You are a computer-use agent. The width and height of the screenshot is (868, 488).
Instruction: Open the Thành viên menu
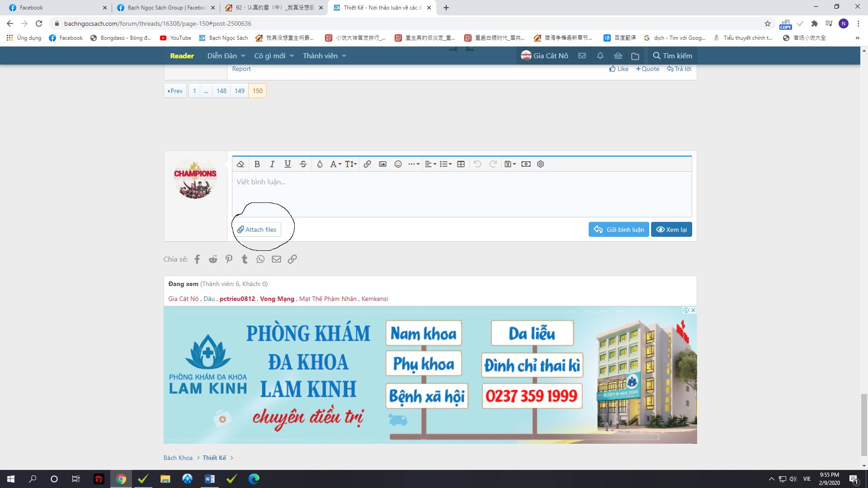click(x=320, y=56)
